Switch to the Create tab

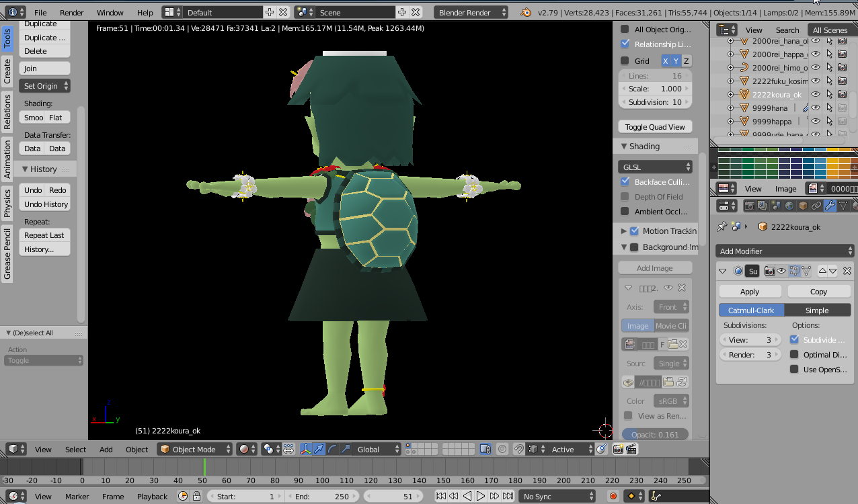click(x=7, y=71)
